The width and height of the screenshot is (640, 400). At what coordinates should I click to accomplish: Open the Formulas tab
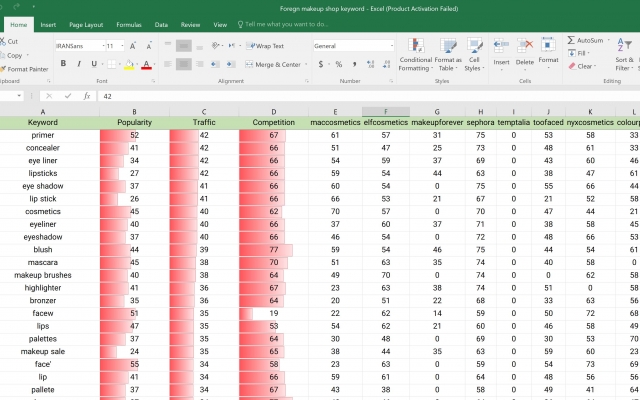coord(129,25)
